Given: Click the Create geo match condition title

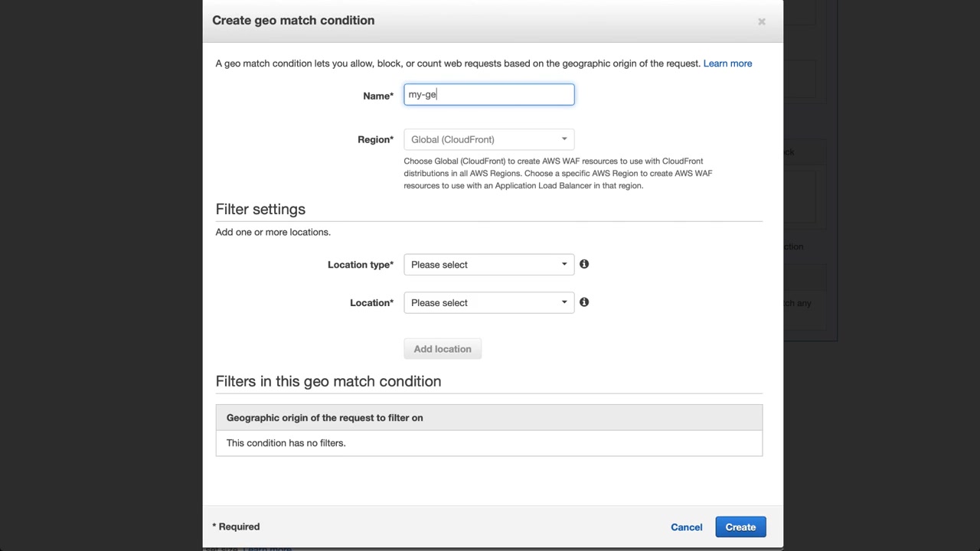Looking at the screenshot, I should click(x=293, y=21).
